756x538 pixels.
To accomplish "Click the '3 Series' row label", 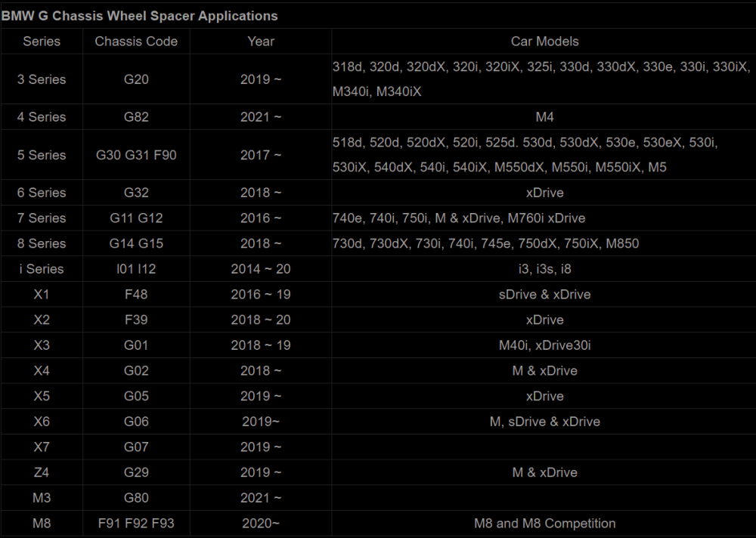I will (42, 79).
